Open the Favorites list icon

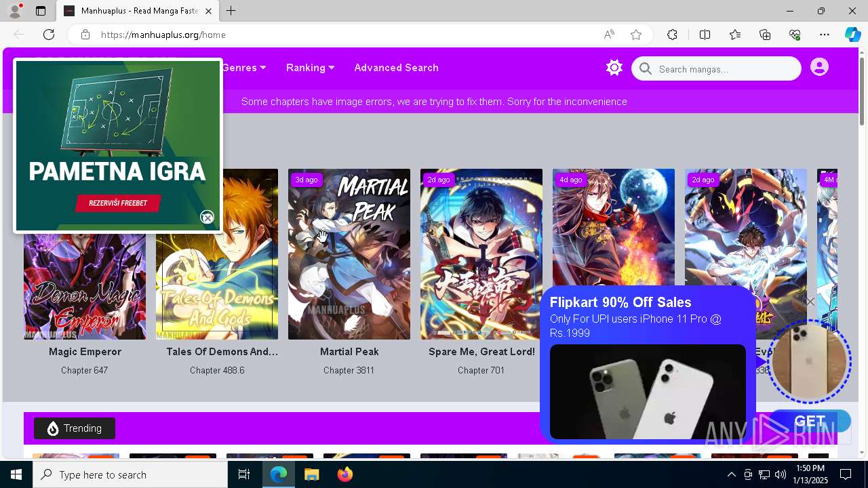point(735,35)
